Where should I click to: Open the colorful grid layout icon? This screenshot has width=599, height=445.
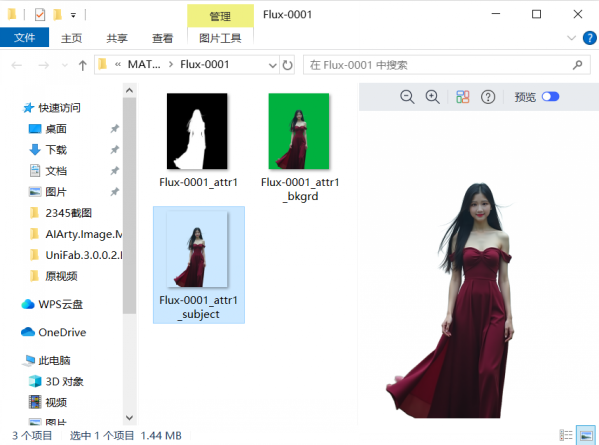pos(463,97)
